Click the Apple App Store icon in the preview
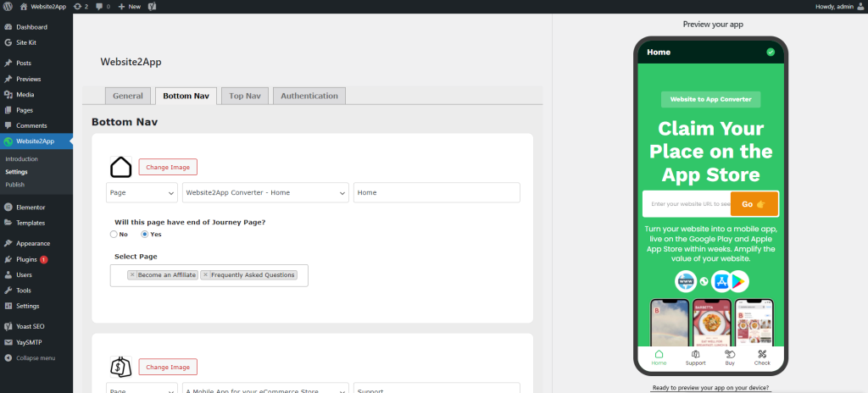The height and width of the screenshot is (393, 868). pyautogui.click(x=721, y=281)
